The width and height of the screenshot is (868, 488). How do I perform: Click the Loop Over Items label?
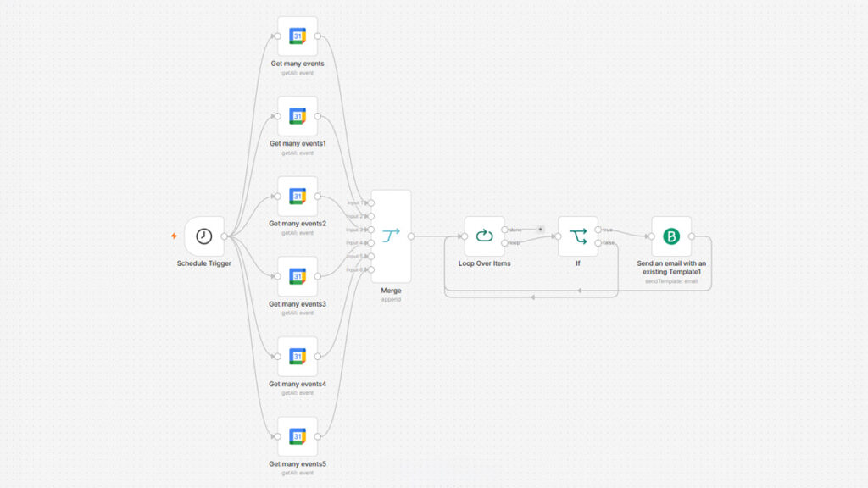point(484,263)
